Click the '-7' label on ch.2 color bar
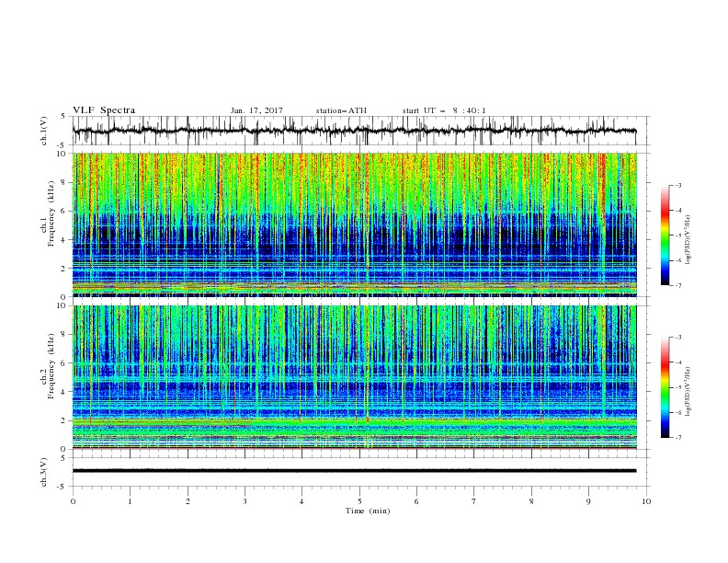728x563 pixels. coord(678,438)
